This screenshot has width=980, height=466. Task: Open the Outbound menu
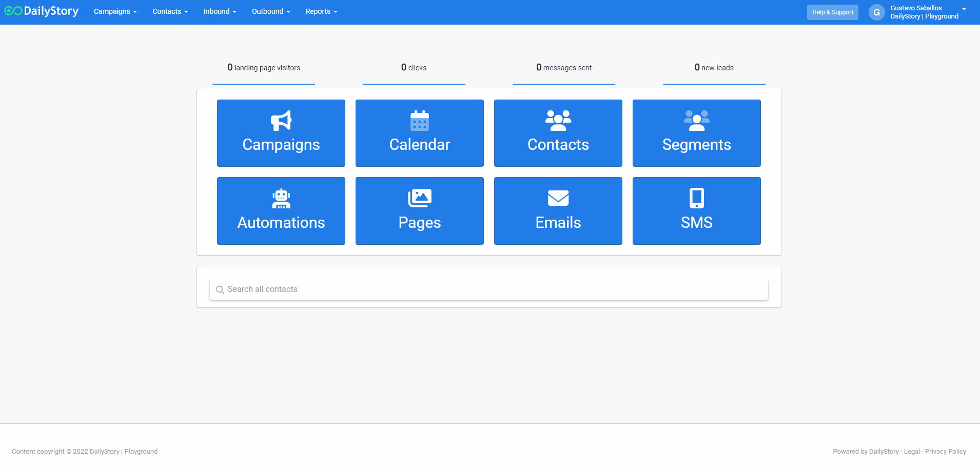pyautogui.click(x=271, y=11)
